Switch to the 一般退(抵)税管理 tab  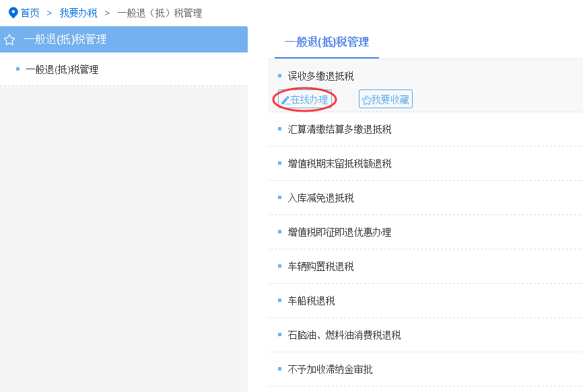point(327,42)
